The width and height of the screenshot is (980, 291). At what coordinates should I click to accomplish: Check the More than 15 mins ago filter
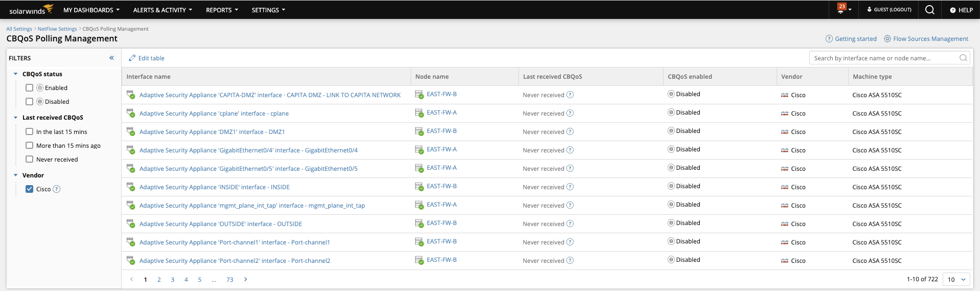coord(30,145)
